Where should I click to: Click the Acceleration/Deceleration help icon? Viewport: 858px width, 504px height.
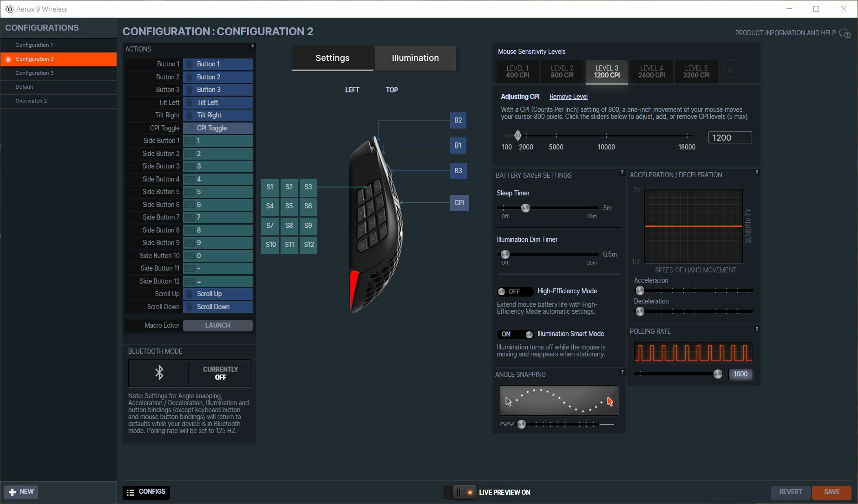point(756,172)
